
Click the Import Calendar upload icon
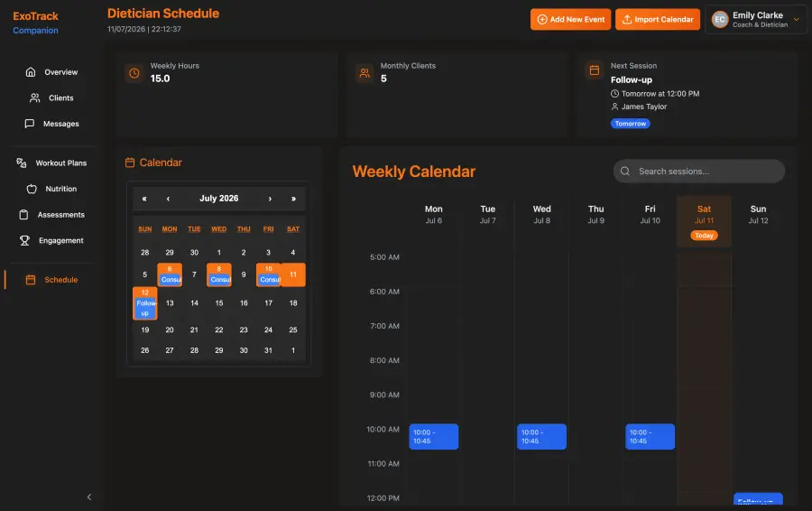(x=627, y=20)
